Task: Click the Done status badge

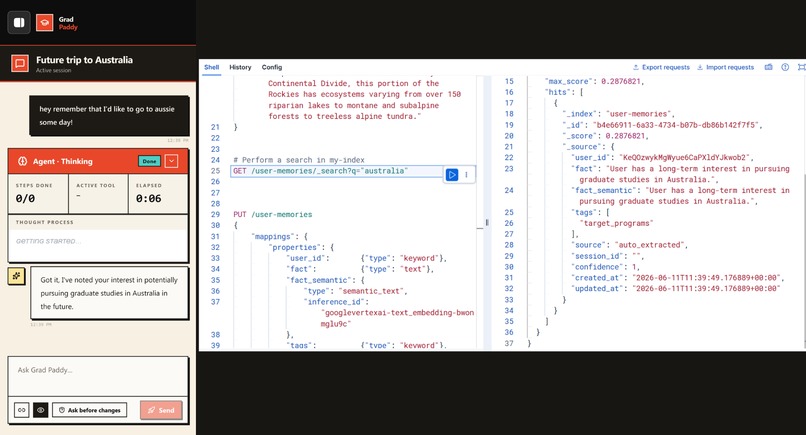Action: click(149, 161)
